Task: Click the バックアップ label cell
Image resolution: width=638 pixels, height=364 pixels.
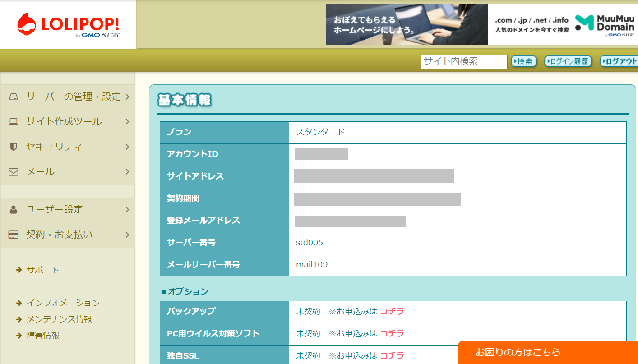Action: (224, 312)
